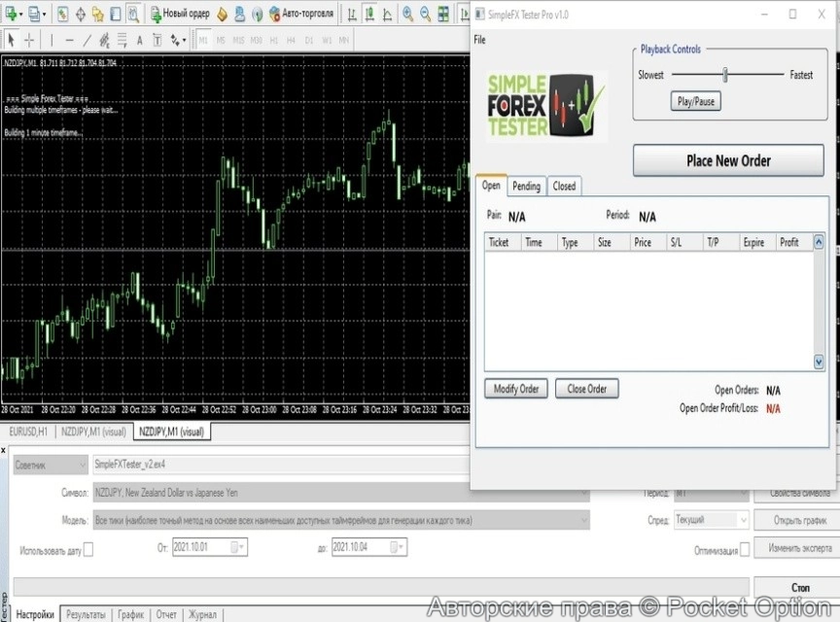Open the 'Результаты' tester tab
The width and height of the screenshot is (840, 622).
point(87,614)
